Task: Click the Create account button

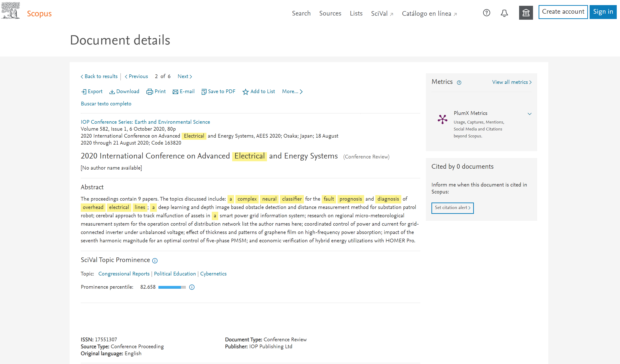Action: coord(563,12)
